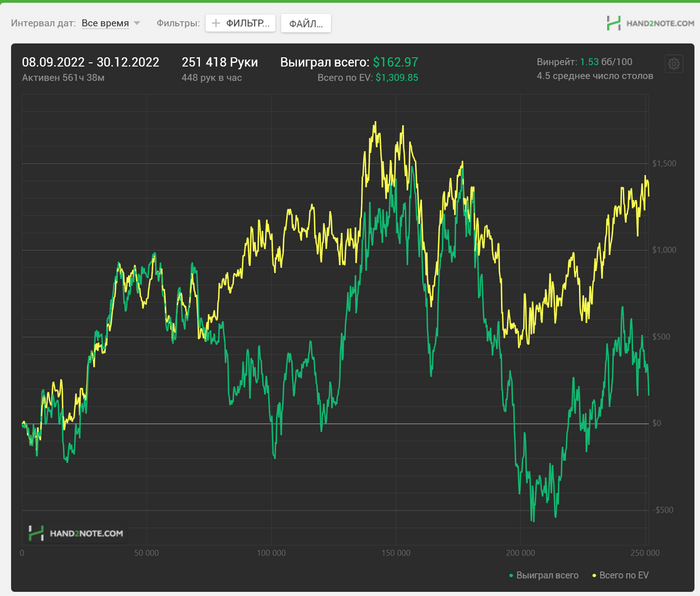Viewport: 700px width, 596px height.
Task: Click the '50 000' x-axis label
Action: [x=146, y=553]
